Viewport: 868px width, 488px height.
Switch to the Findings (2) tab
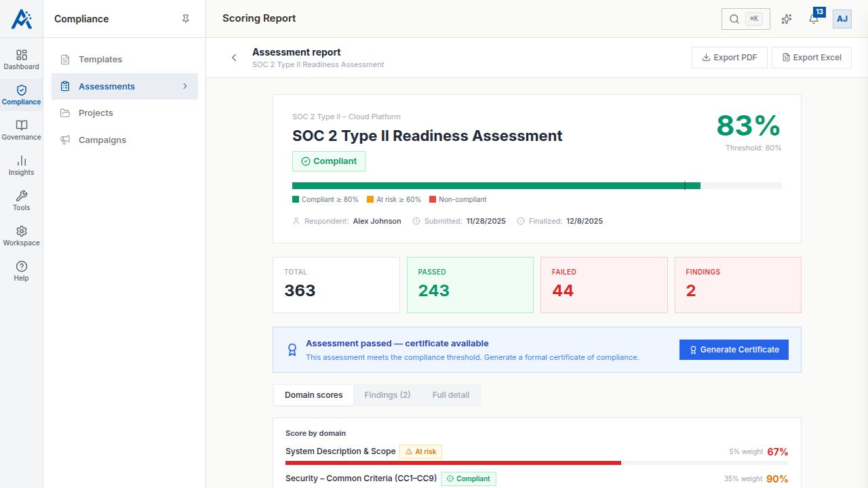coord(387,395)
